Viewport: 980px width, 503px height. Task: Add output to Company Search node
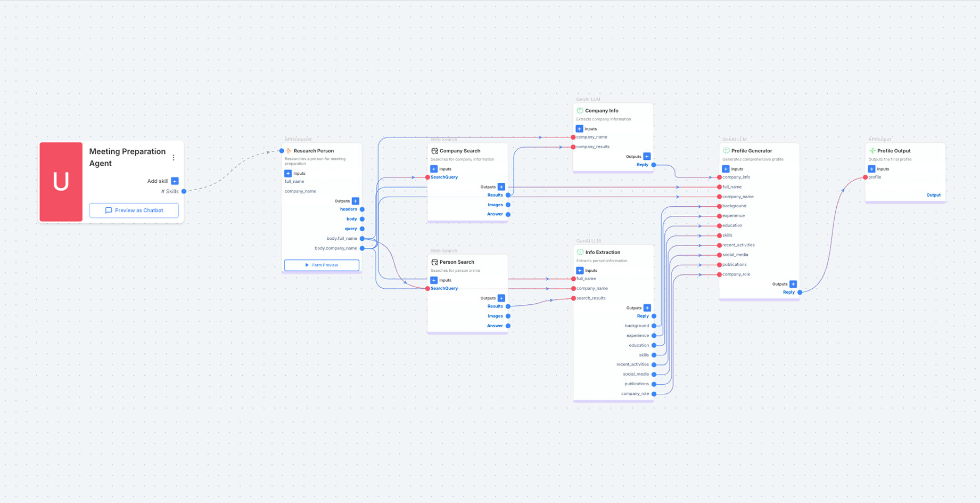pos(501,187)
